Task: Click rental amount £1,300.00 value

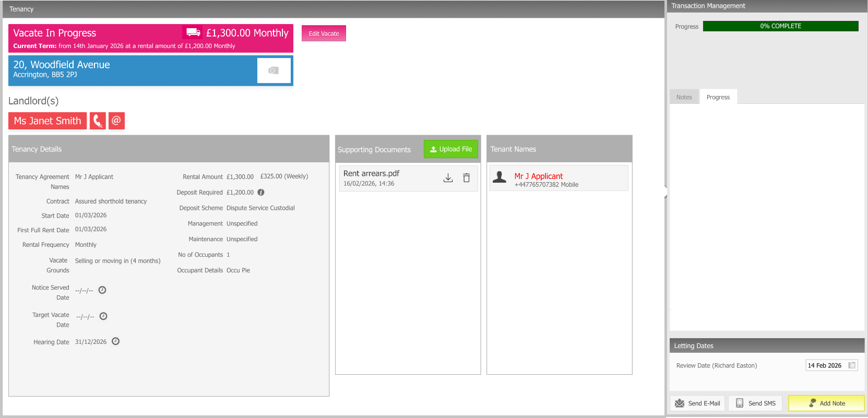Action: click(x=240, y=177)
